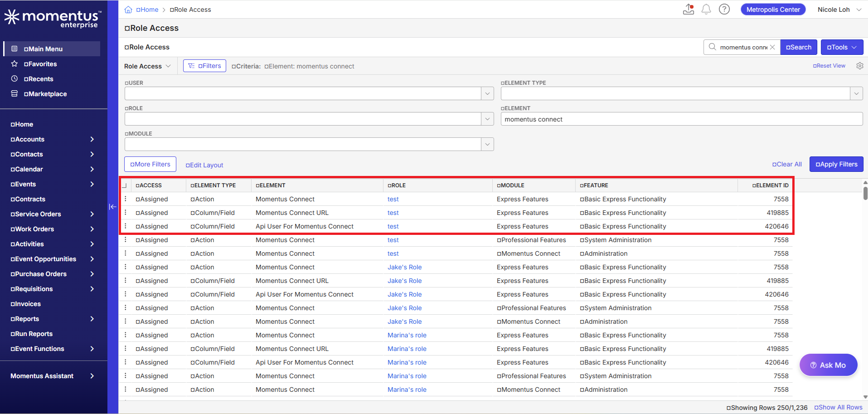The width and height of the screenshot is (868, 414).
Task: Click Show All Rows link
Action: tap(838, 407)
